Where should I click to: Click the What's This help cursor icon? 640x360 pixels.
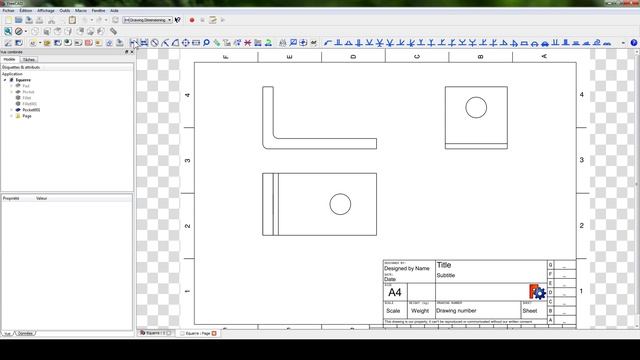[178, 20]
